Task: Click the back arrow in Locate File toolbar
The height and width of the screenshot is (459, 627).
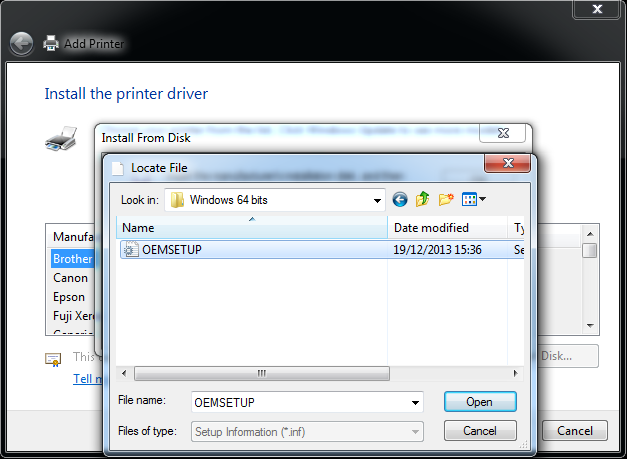Action: pos(400,199)
